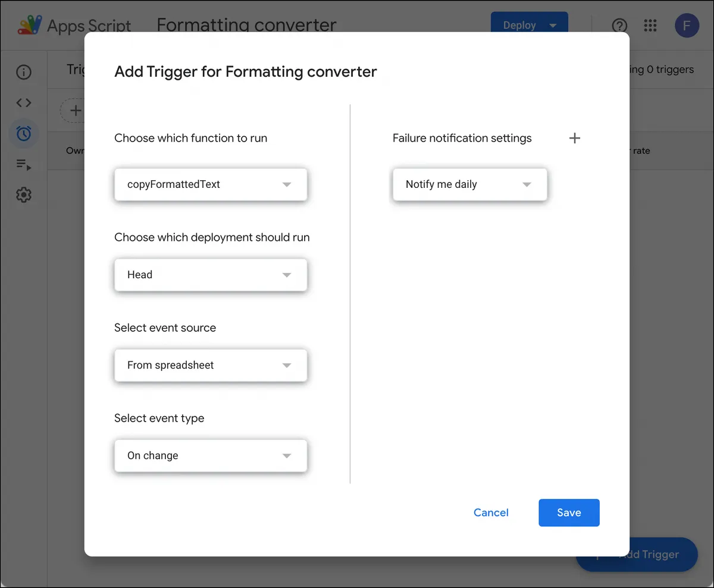Click the Choose which deployment should run label
Image resolution: width=714 pixels, height=588 pixels.
coord(212,237)
